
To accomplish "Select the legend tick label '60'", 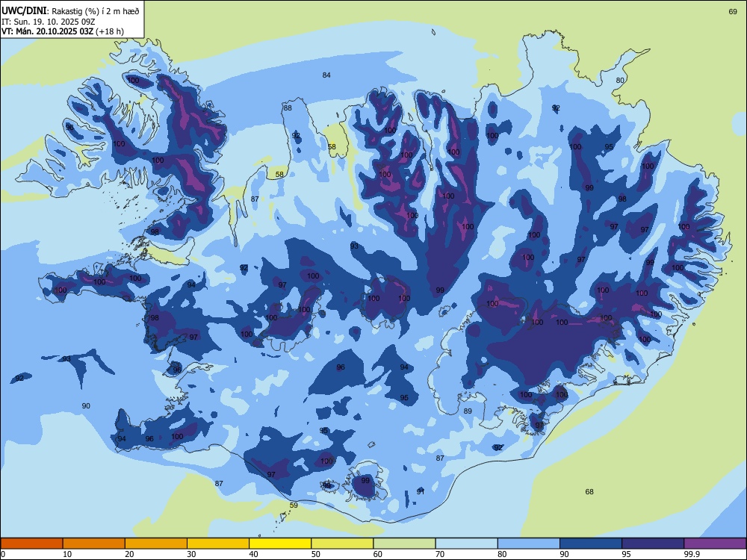I will pyautogui.click(x=378, y=554).
